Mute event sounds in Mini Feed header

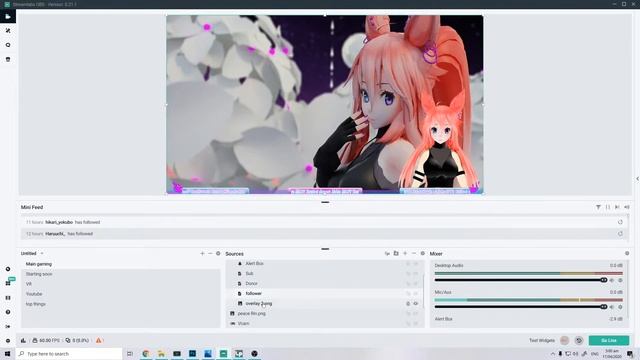tap(627, 207)
